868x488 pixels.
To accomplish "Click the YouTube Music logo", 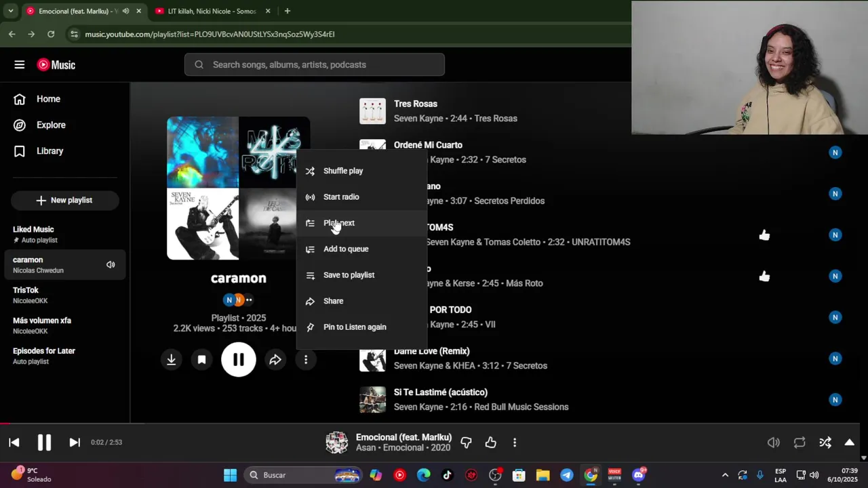I will point(56,64).
